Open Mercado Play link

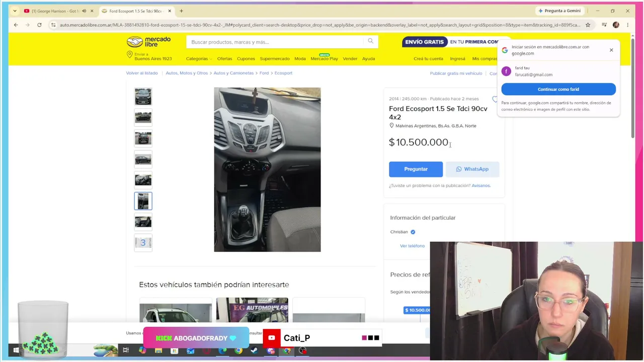tap(324, 59)
